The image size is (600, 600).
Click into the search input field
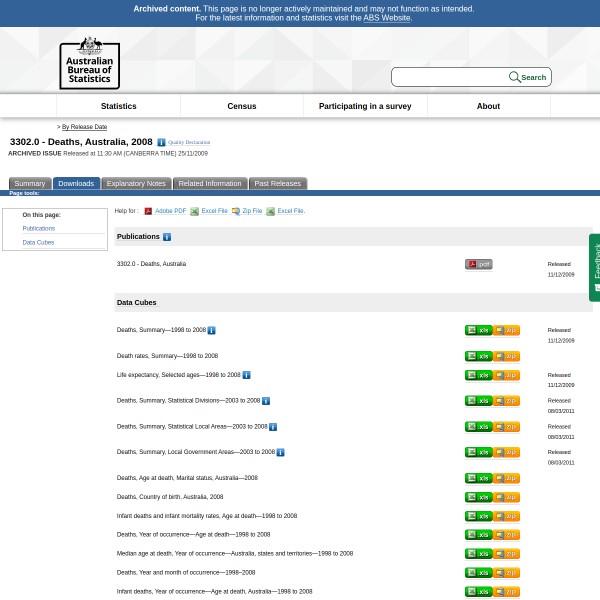tap(450, 77)
